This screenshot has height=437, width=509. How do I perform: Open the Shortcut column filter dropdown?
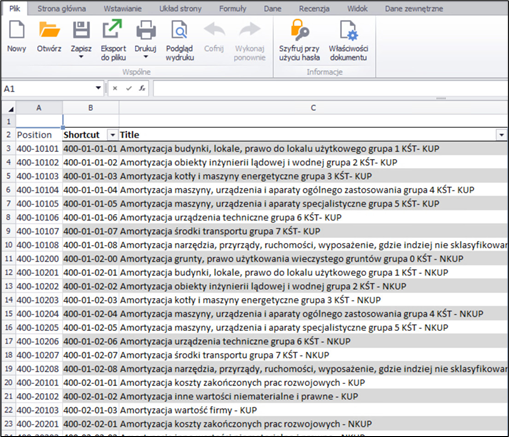point(113,135)
